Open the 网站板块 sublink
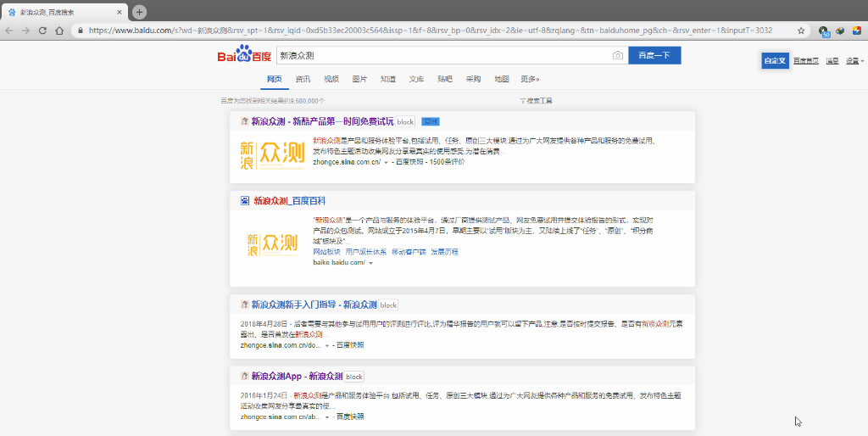Image resolution: width=868 pixels, height=436 pixels. point(326,252)
